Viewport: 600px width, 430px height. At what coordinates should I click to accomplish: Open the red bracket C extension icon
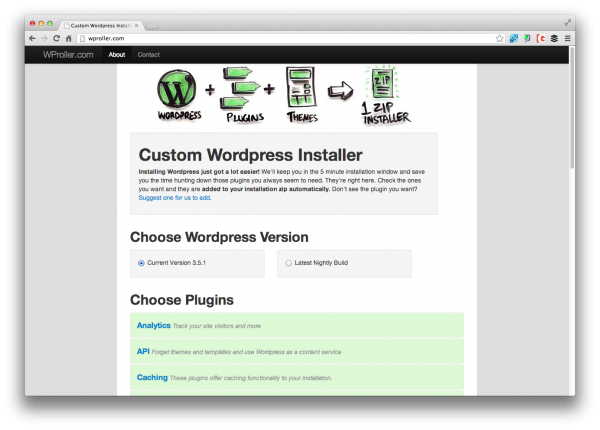541,38
